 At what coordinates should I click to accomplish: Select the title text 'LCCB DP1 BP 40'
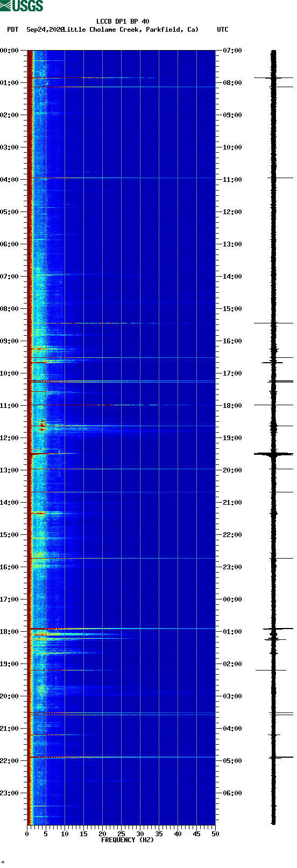point(123,22)
